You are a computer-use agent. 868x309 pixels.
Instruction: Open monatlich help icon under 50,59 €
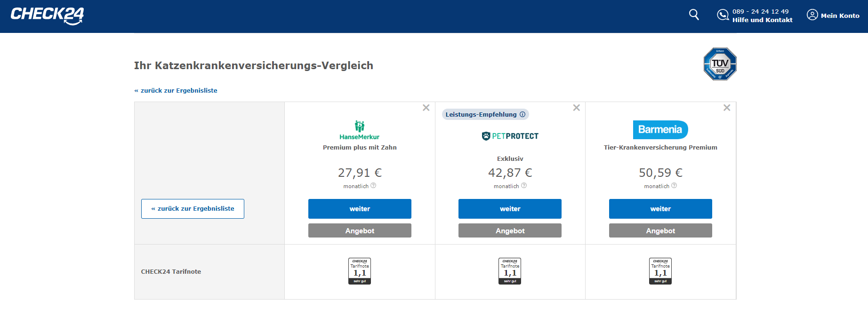(674, 186)
